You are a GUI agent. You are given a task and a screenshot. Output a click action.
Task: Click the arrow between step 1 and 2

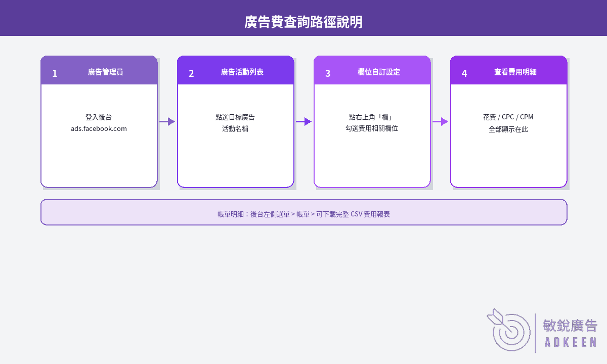click(167, 121)
